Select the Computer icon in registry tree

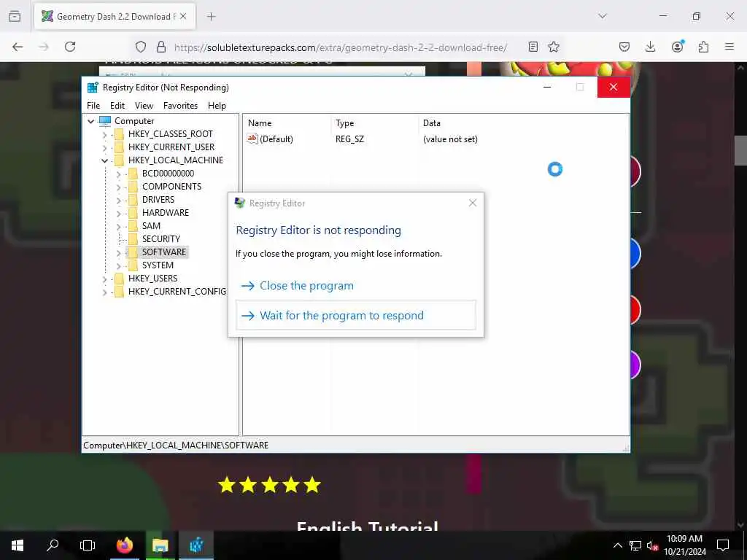pyautogui.click(x=105, y=121)
